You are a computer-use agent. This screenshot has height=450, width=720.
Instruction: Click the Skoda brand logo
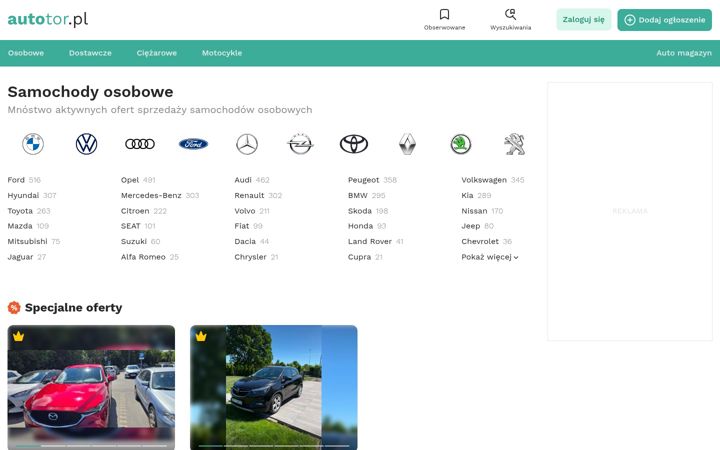click(x=461, y=144)
